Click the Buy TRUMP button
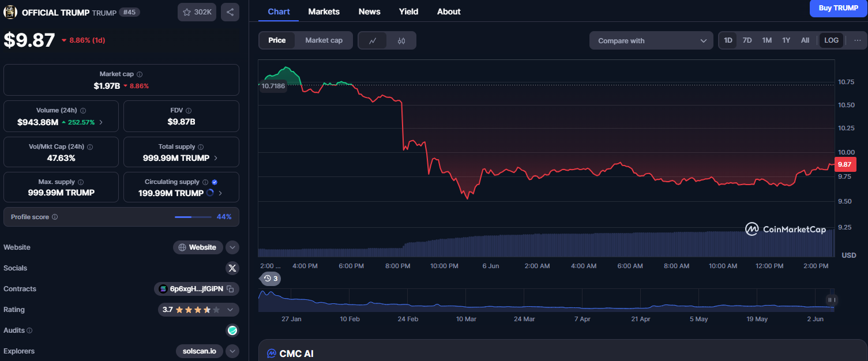The height and width of the screenshot is (361, 868). (838, 8)
